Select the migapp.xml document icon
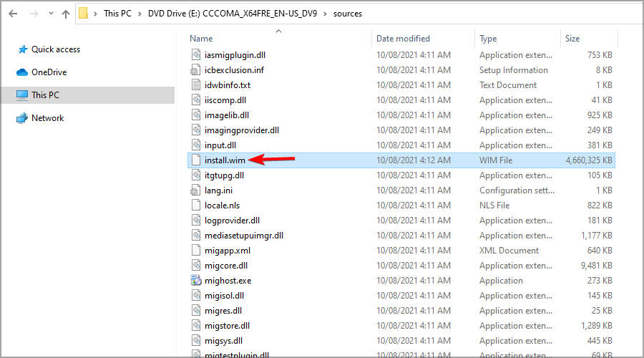 point(196,251)
